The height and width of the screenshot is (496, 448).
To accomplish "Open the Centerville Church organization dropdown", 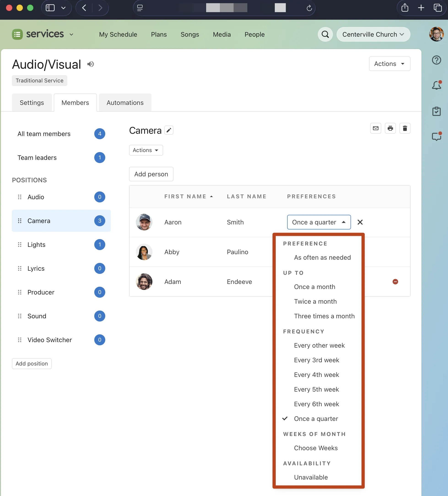I will click(373, 34).
